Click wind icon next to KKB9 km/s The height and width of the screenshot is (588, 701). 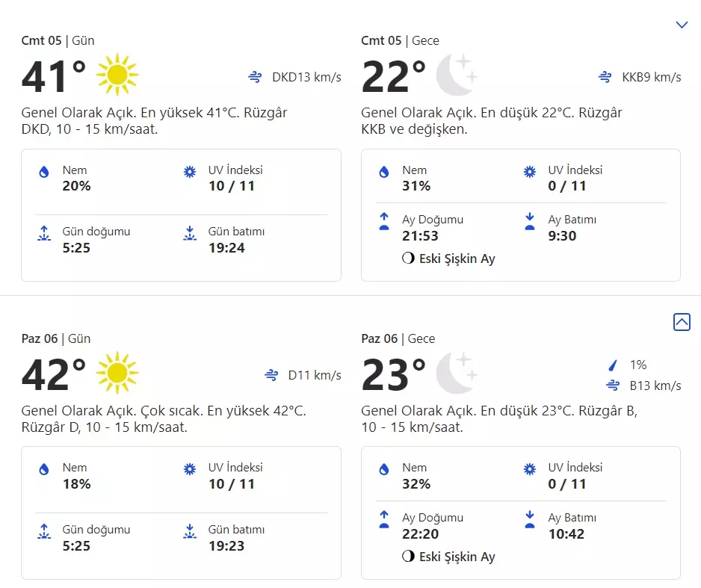606,77
